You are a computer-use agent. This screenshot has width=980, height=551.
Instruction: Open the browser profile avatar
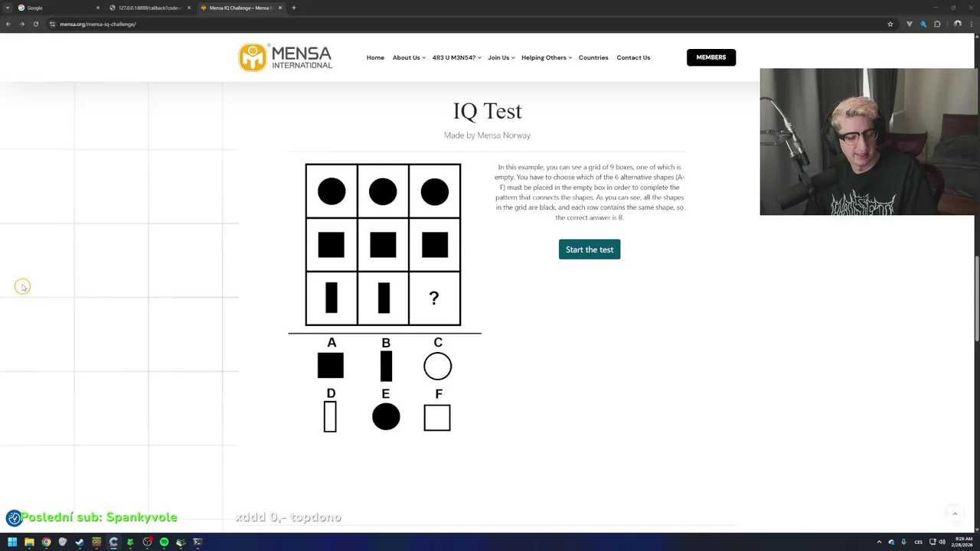tap(957, 24)
